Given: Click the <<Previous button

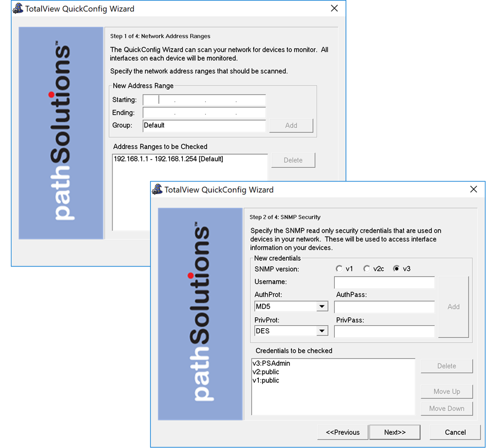Looking at the screenshot, I should click(x=343, y=432).
